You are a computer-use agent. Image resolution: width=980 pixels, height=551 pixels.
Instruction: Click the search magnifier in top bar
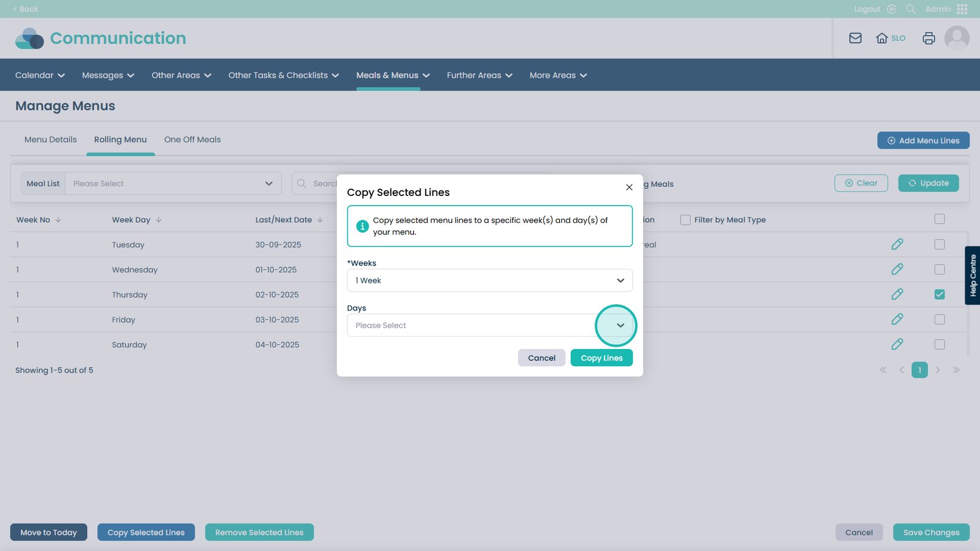911,9
